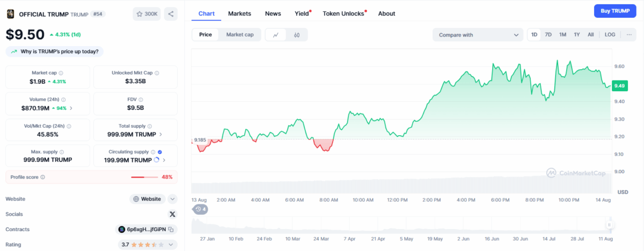Screen dimensions: 644x251
Task: Toggle LOG scale on chart
Action: pyautogui.click(x=610, y=35)
